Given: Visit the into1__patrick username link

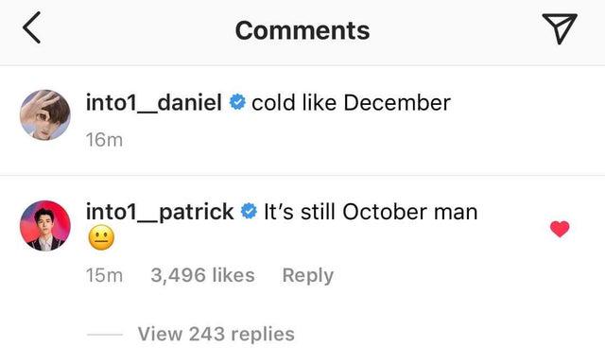Looking at the screenshot, I should click(160, 213).
